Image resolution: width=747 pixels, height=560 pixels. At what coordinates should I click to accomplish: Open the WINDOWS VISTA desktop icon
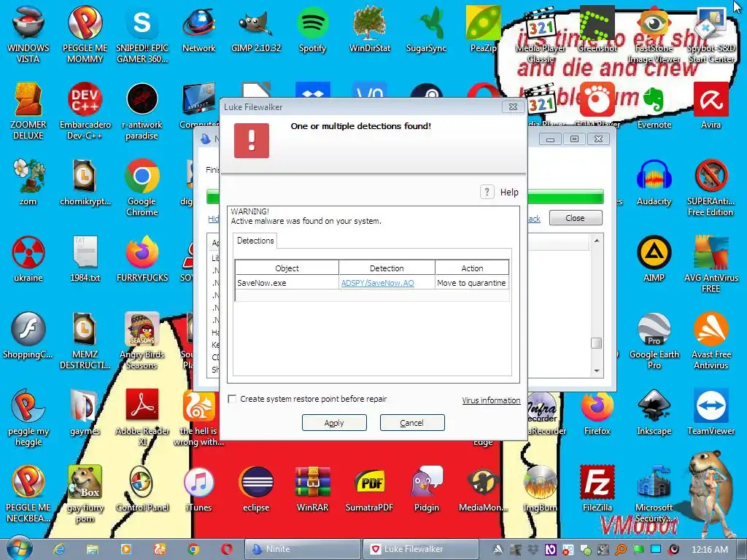tap(28, 34)
